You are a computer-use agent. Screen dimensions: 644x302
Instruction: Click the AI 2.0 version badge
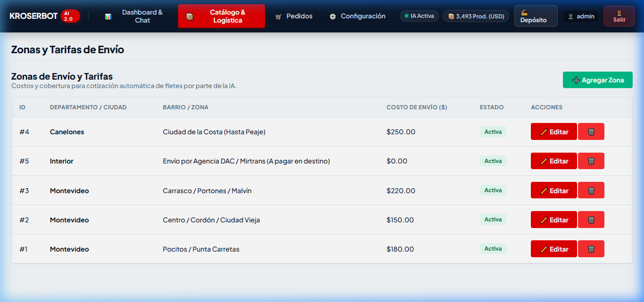click(70, 16)
